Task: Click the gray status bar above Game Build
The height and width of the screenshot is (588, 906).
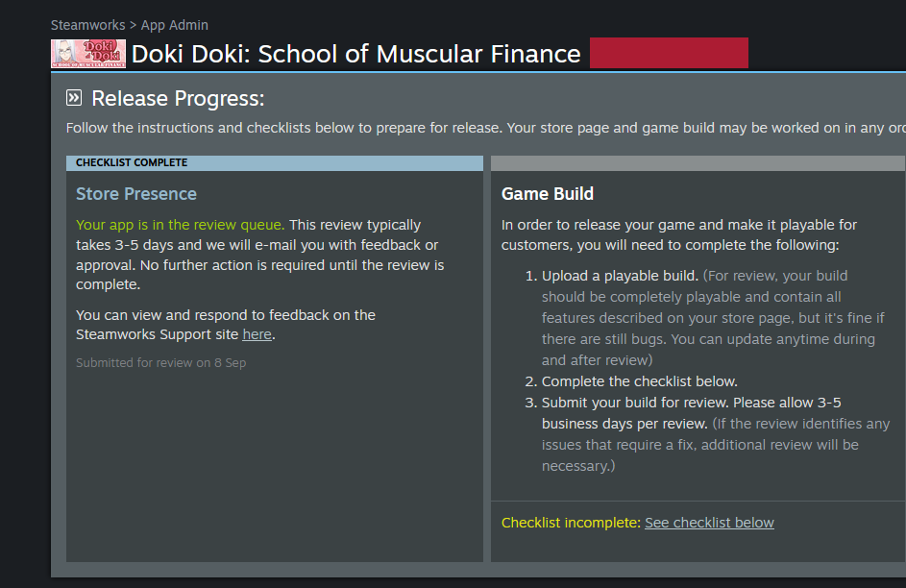Action: point(698,163)
